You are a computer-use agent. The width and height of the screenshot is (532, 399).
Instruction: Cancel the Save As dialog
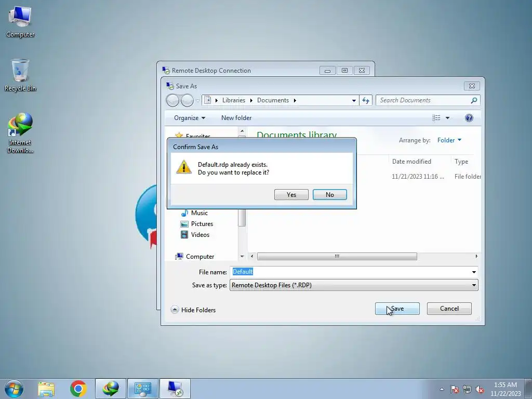pos(449,309)
